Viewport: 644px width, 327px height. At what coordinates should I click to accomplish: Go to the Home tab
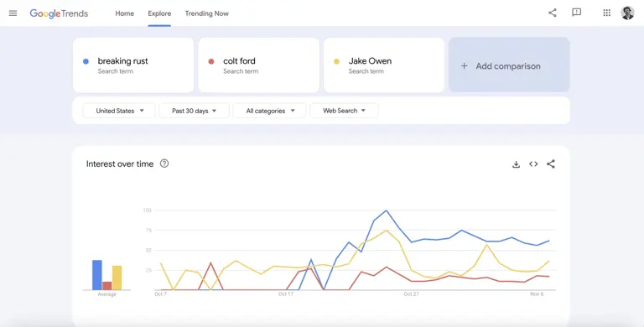click(x=124, y=13)
